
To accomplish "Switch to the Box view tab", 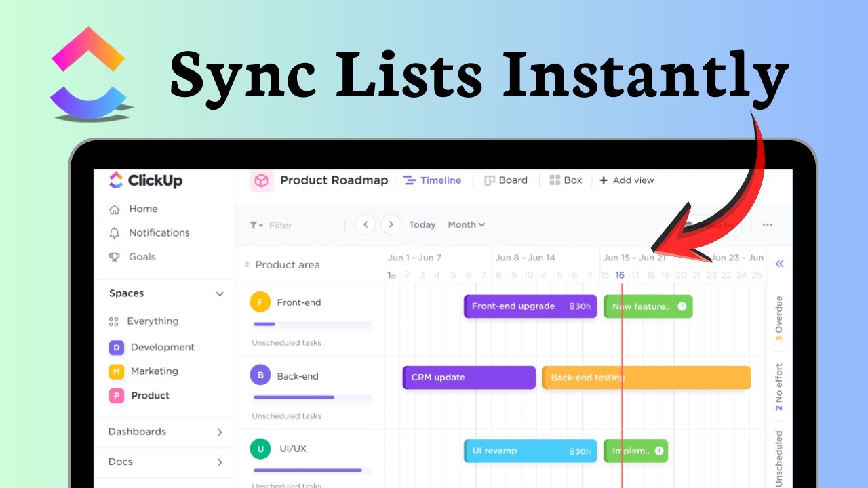I will (x=566, y=180).
